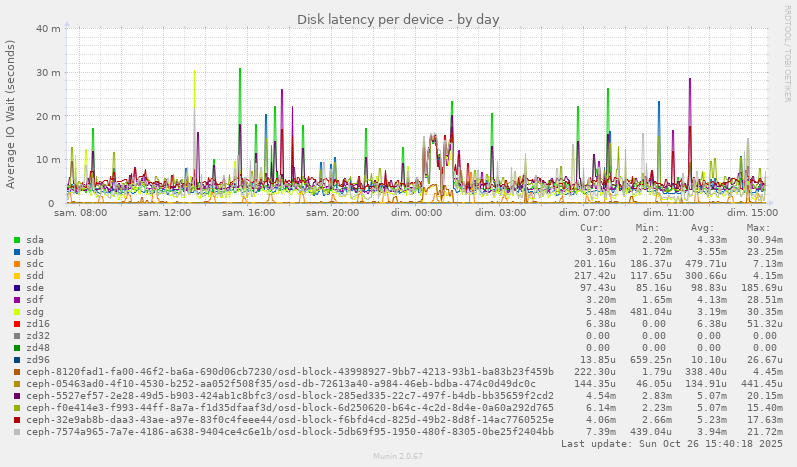This screenshot has width=797, height=467.
Task: Click the zd96 legend color square
Action: click(17, 360)
